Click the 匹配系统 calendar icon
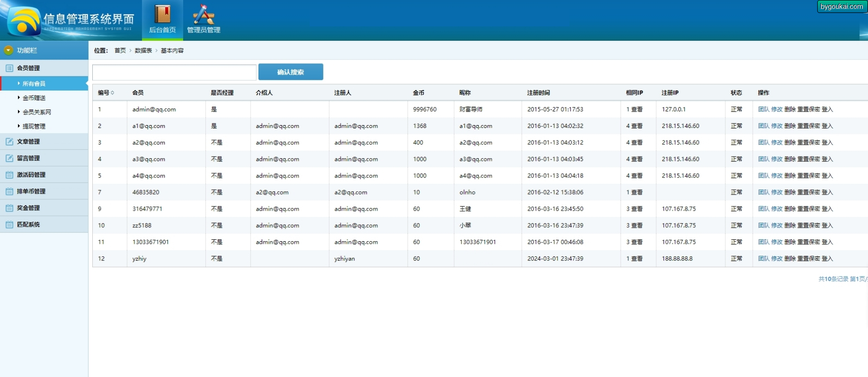The height and width of the screenshot is (377, 868). pos(9,225)
